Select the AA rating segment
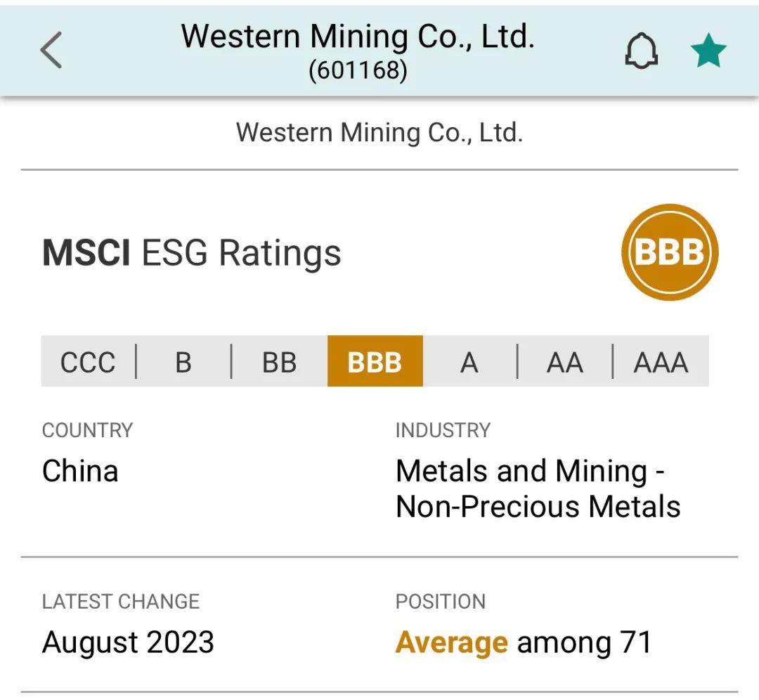This screenshot has width=759, height=700. [x=565, y=361]
